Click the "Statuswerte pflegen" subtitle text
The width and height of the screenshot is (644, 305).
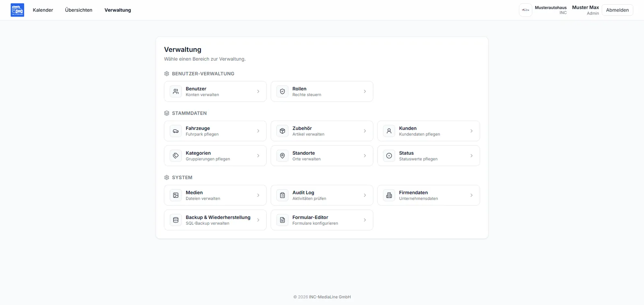click(419, 159)
